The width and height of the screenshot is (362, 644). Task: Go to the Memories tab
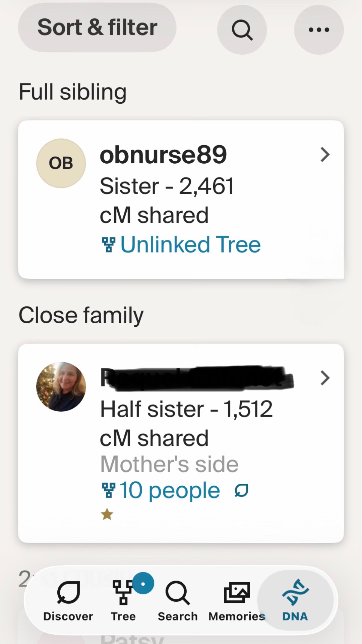pos(237,600)
